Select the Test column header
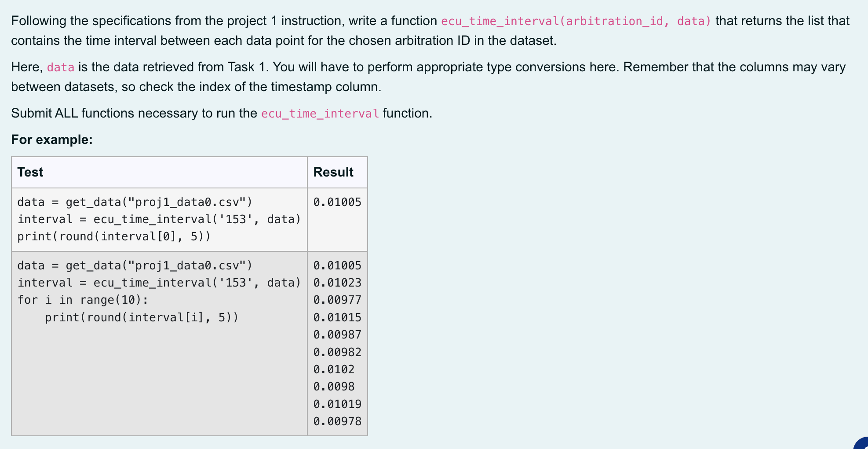 [30, 172]
